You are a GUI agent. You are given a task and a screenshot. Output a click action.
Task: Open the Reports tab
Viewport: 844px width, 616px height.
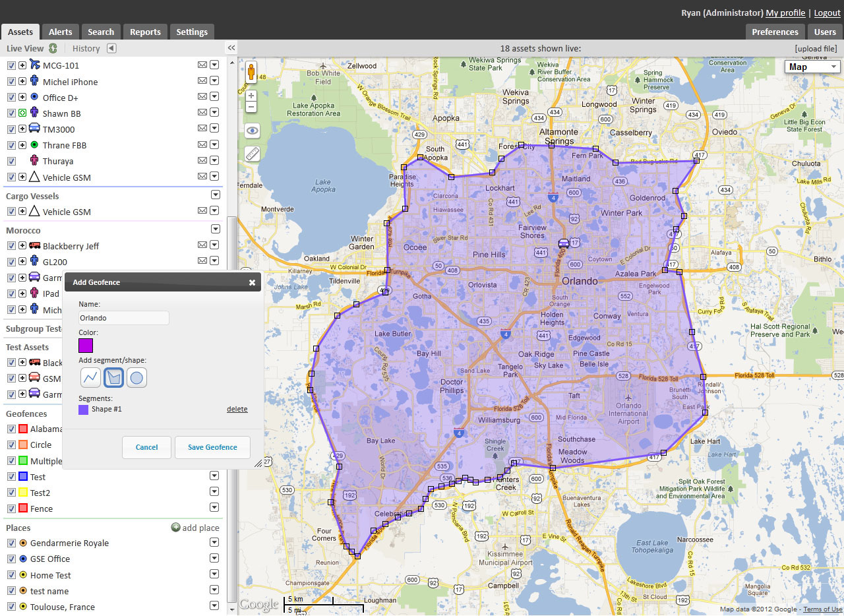[145, 32]
